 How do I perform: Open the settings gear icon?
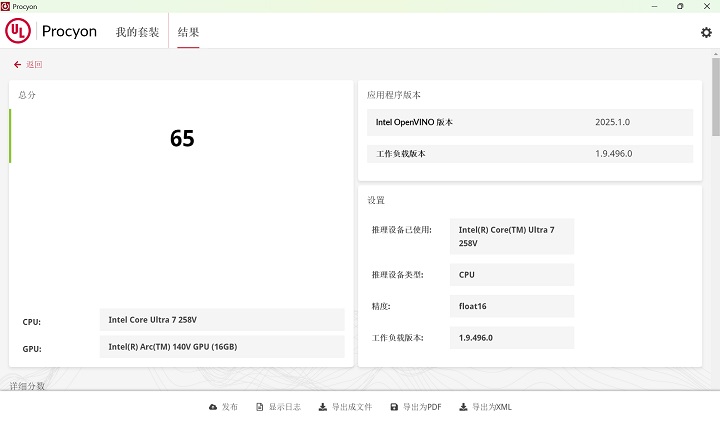tap(706, 32)
